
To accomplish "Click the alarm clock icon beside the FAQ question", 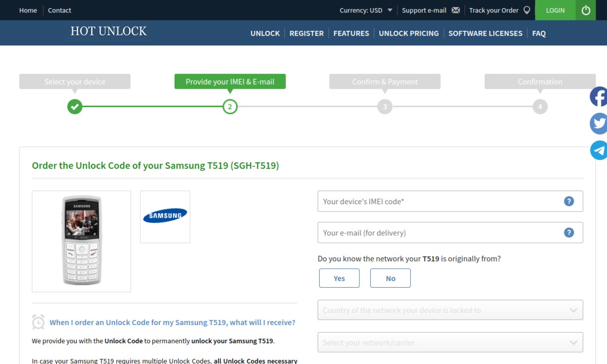I will coord(38,322).
